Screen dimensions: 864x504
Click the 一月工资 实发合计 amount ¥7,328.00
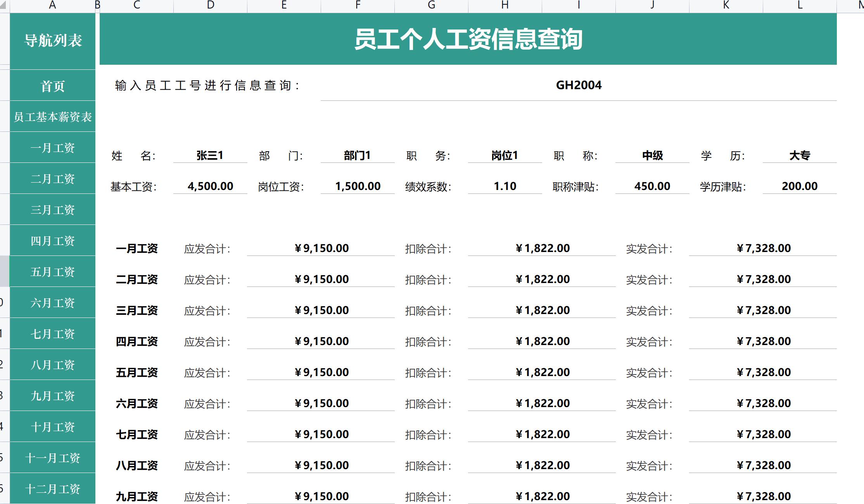762,248
